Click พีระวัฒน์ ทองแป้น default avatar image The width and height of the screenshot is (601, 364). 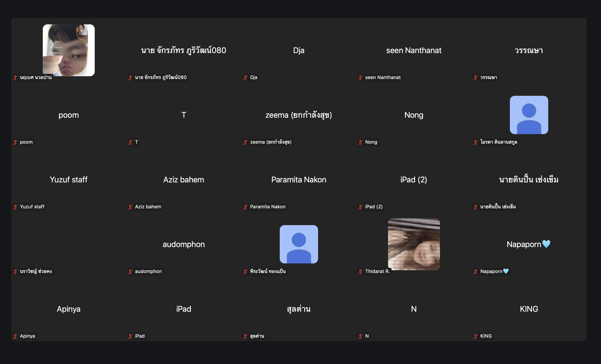coord(299,244)
